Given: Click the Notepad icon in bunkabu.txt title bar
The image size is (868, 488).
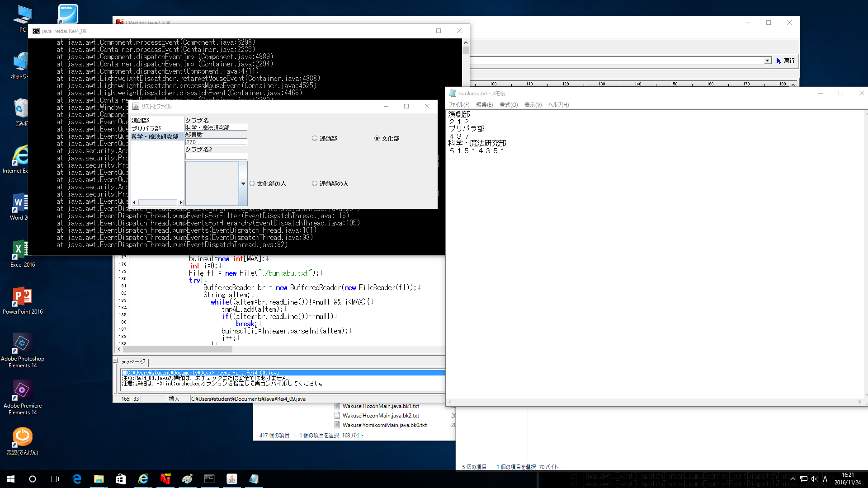Looking at the screenshot, I should click(x=453, y=94).
